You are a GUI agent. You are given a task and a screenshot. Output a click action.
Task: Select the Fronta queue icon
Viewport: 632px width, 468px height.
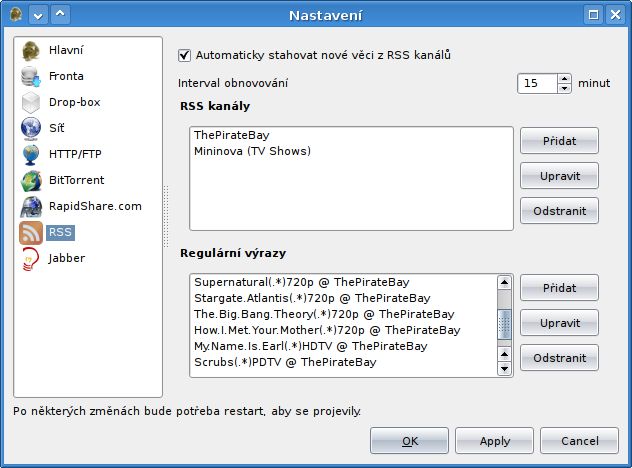(x=31, y=77)
